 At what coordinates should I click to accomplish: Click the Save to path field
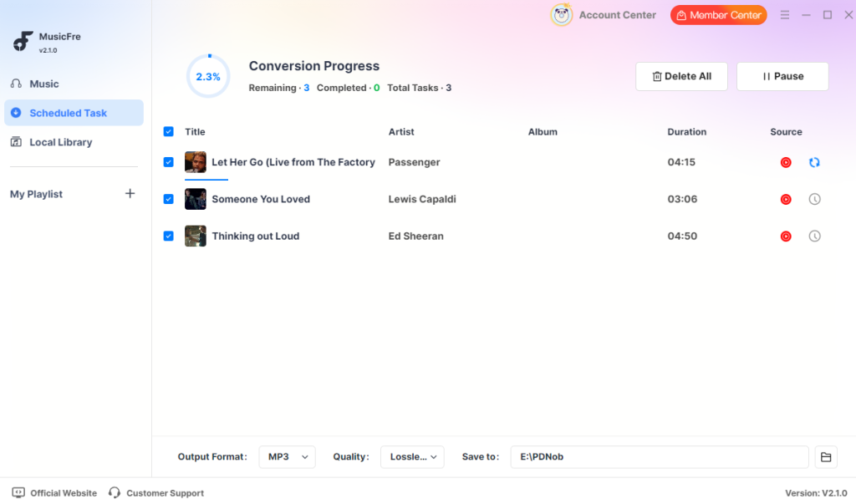tap(659, 457)
